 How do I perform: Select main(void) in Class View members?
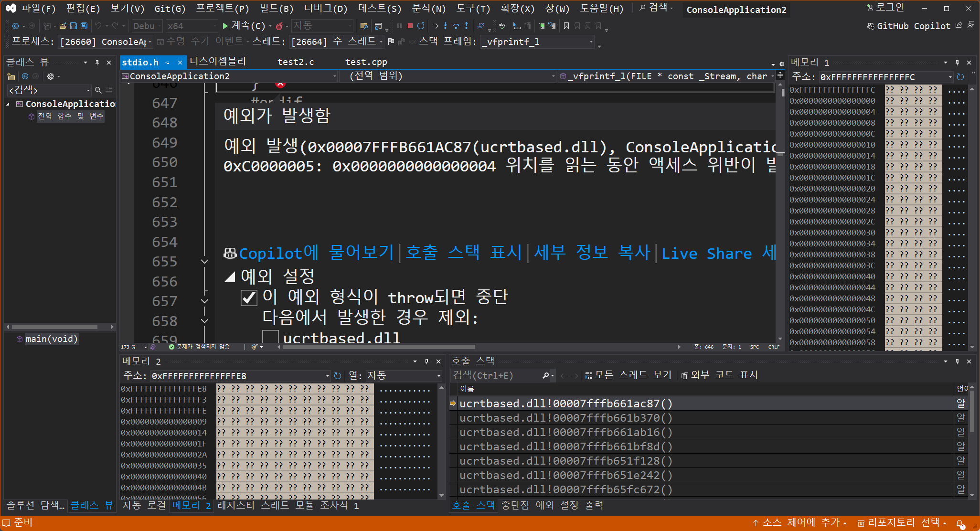pos(52,339)
